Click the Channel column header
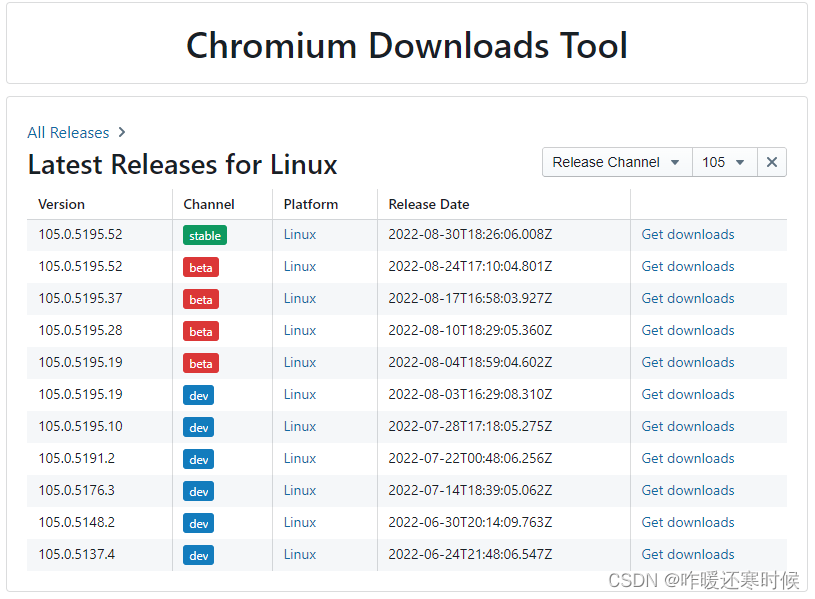The width and height of the screenshot is (815, 599). tap(209, 204)
